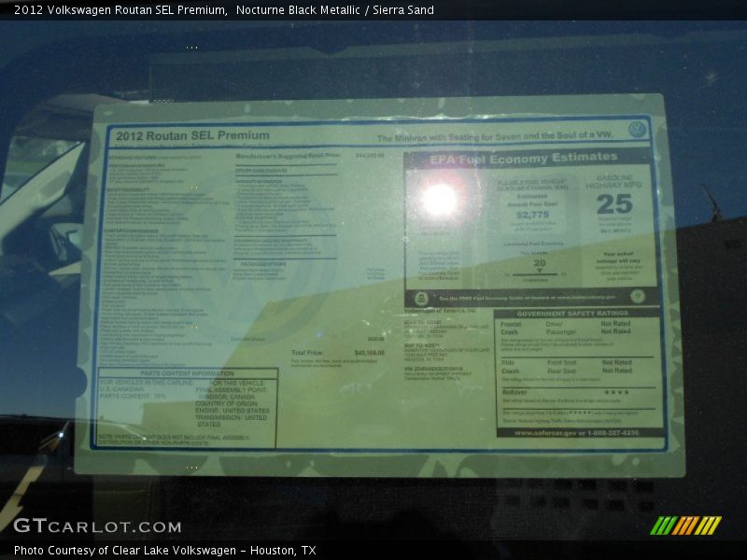This screenshot has height=560, width=747.
Task: Click 'Transmission: United States' text
Action: pos(231,421)
